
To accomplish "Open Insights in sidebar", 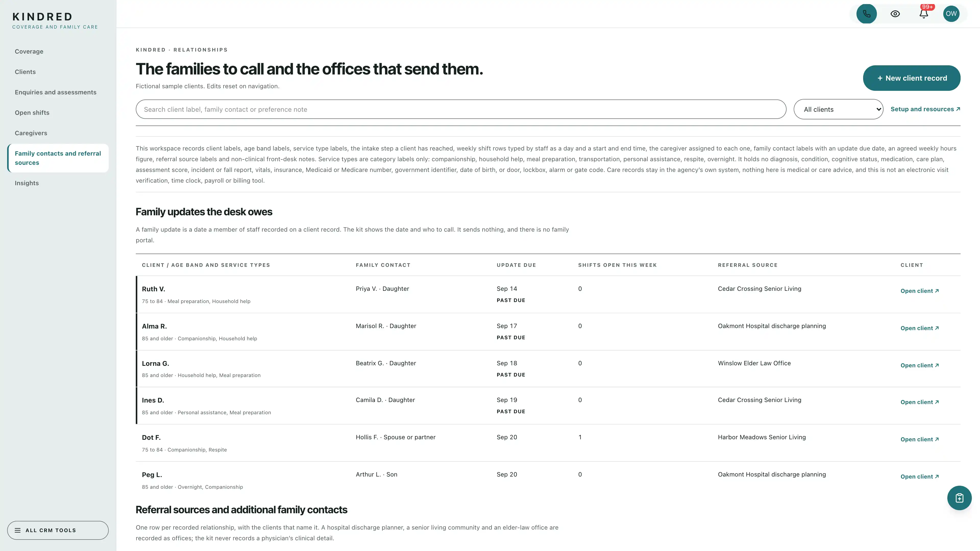I will click(x=27, y=183).
